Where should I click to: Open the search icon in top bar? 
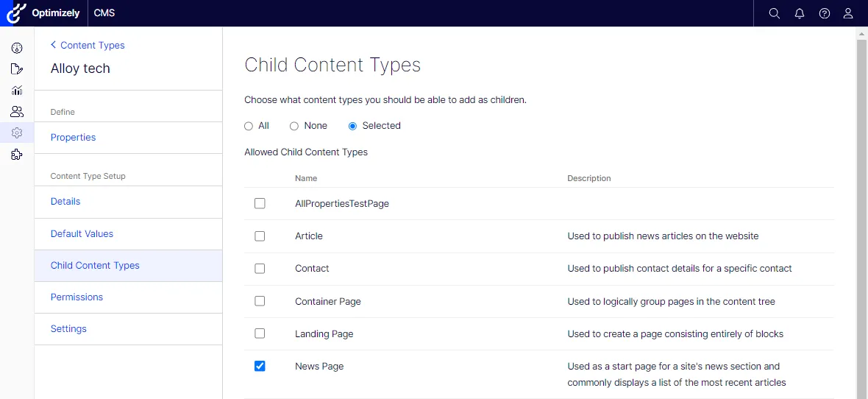(775, 13)
